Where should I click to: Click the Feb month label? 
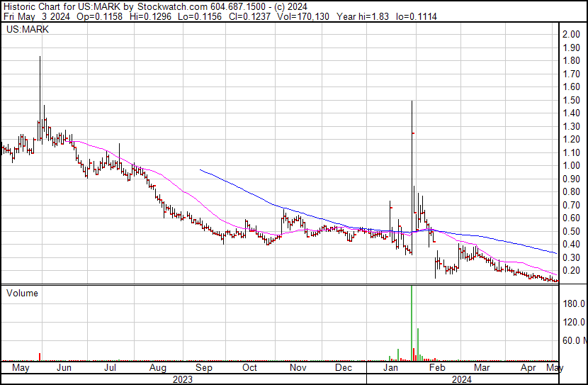437,367
